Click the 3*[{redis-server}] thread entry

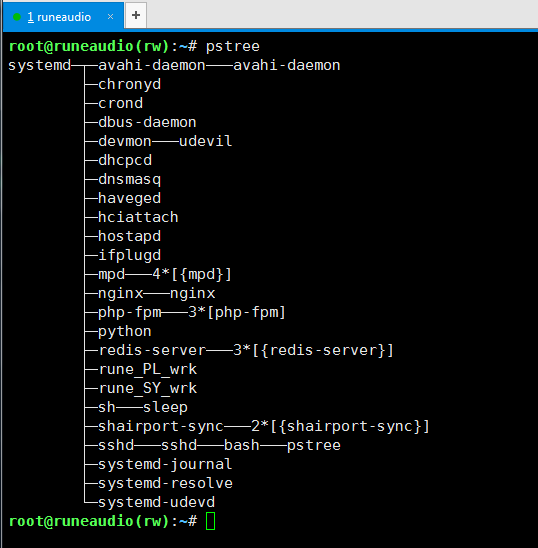click(313, 351)
